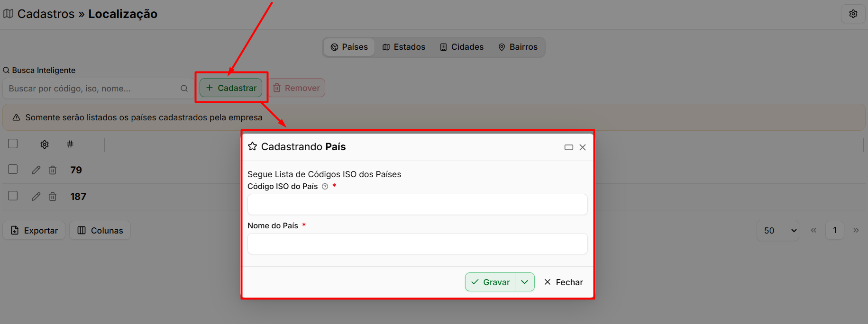This screenshot has width=868, height=324.
Task: Check the checkbox for row 187
Action: (x=13, y=196)
